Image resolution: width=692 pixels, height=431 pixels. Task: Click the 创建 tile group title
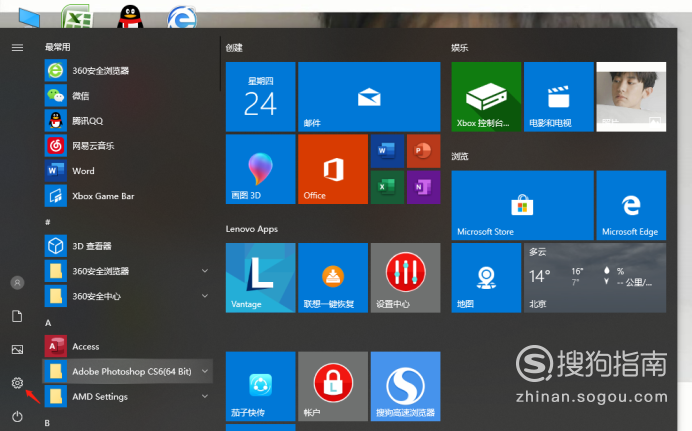(234, 48)
